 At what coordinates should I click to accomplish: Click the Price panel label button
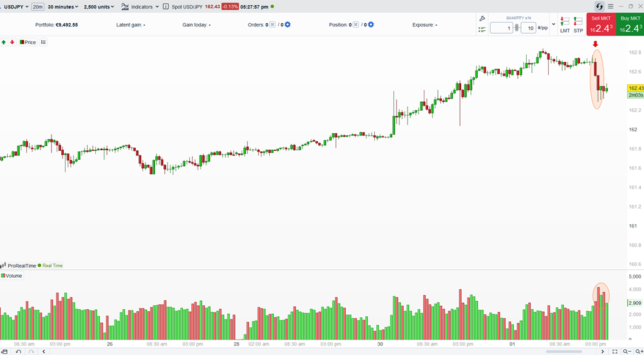28,42
